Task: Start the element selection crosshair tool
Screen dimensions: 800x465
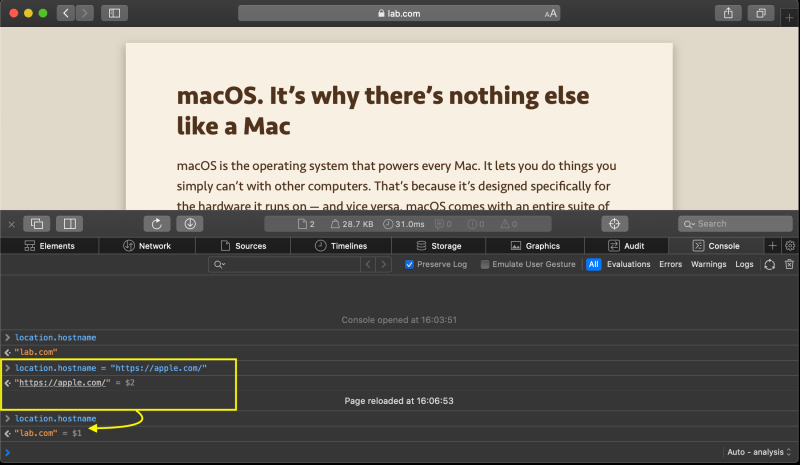Action: (x=614, y=224)
